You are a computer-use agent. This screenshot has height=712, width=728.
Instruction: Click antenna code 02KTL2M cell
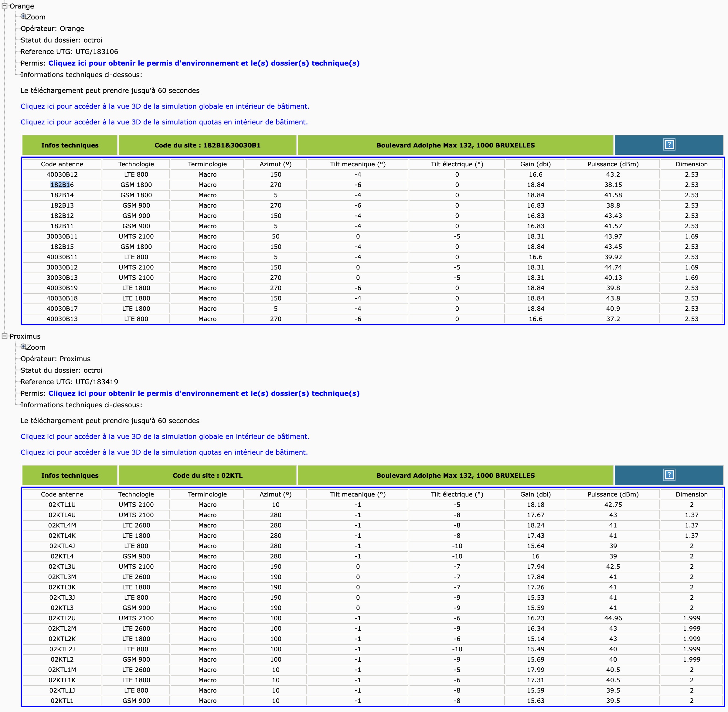(x=62, y=628)
